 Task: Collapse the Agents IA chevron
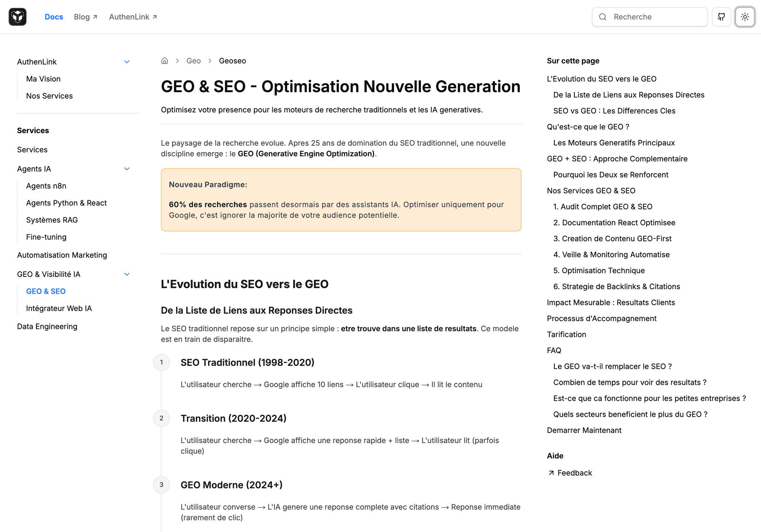tap(127, 169)
